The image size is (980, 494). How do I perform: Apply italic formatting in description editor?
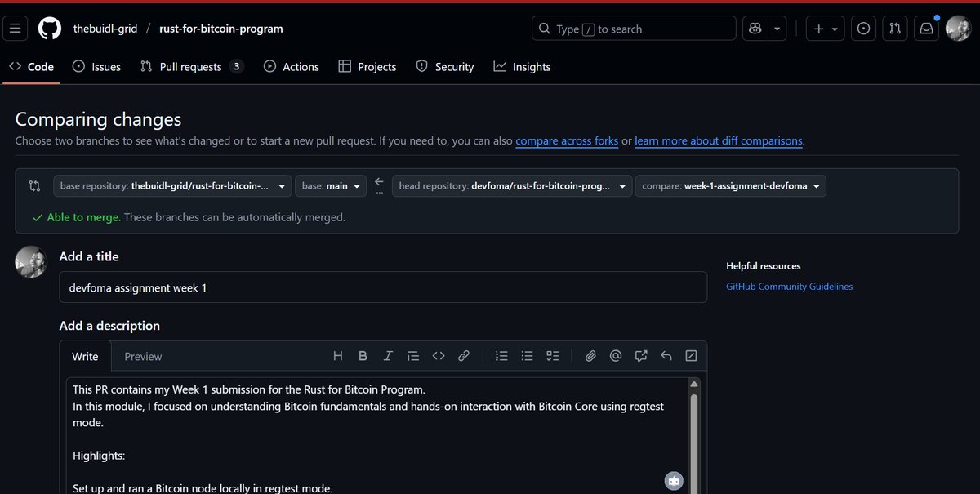(x=388, y=356)
